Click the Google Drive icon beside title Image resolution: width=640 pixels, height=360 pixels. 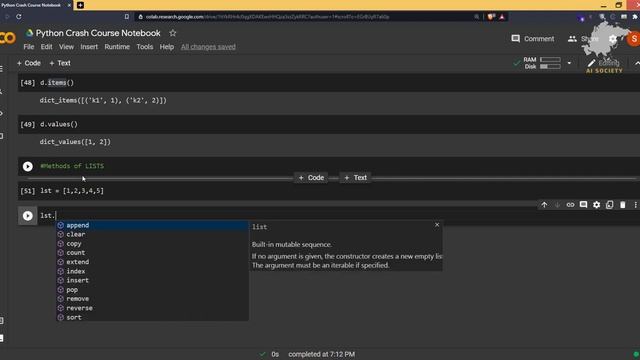click(29, 33)
